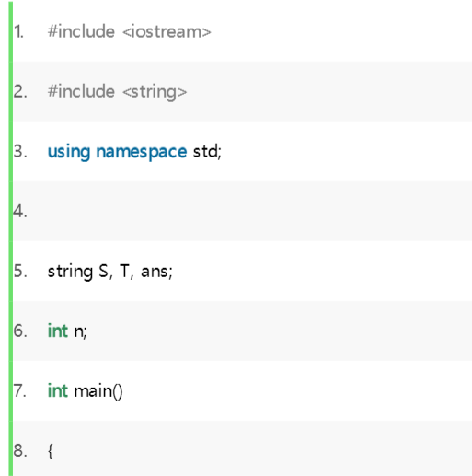Click 'std;' on line 3

pos(207,151)
